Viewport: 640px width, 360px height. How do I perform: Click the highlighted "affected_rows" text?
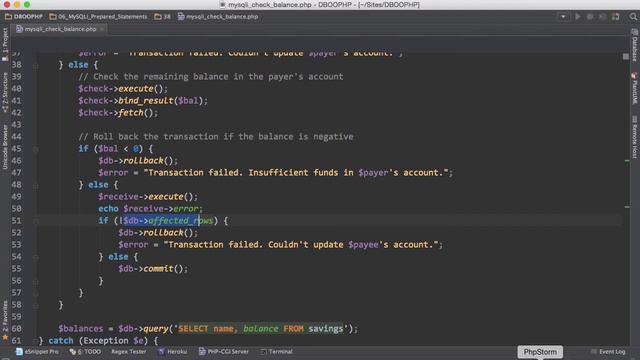coord(180,221)
